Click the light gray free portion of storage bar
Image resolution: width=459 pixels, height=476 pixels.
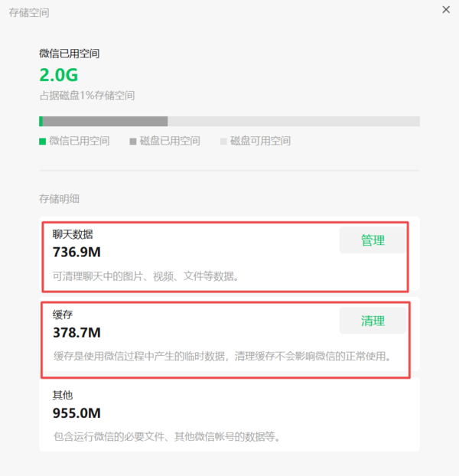point(293,121)
